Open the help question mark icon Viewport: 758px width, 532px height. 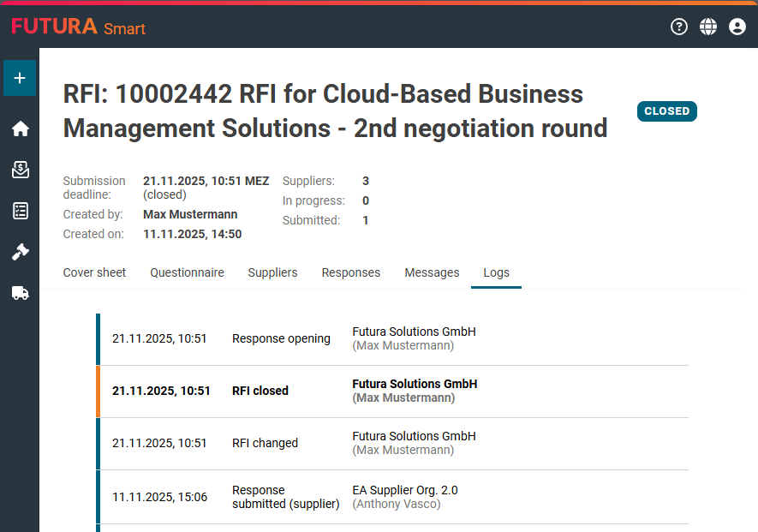(679, 27)
